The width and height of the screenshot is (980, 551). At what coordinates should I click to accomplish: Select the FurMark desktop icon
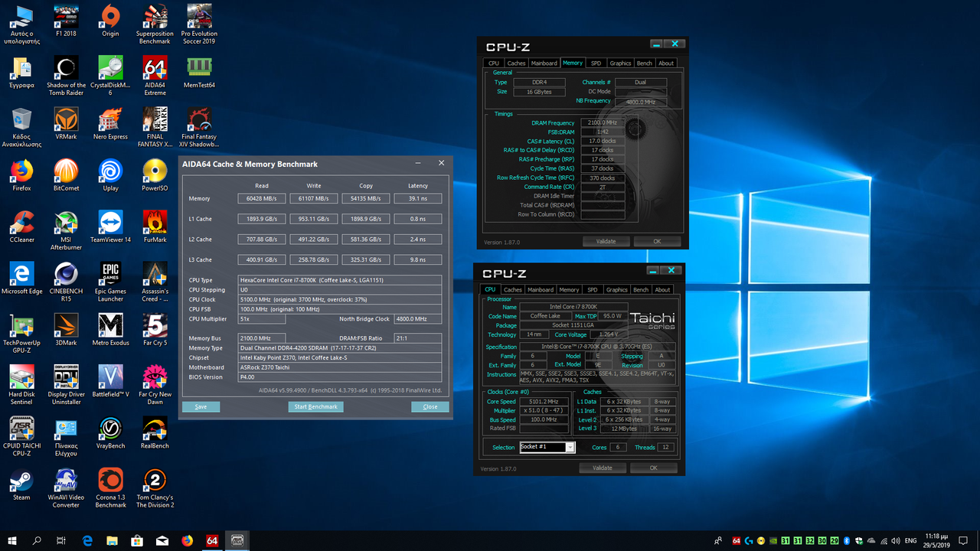pos(155,226)
